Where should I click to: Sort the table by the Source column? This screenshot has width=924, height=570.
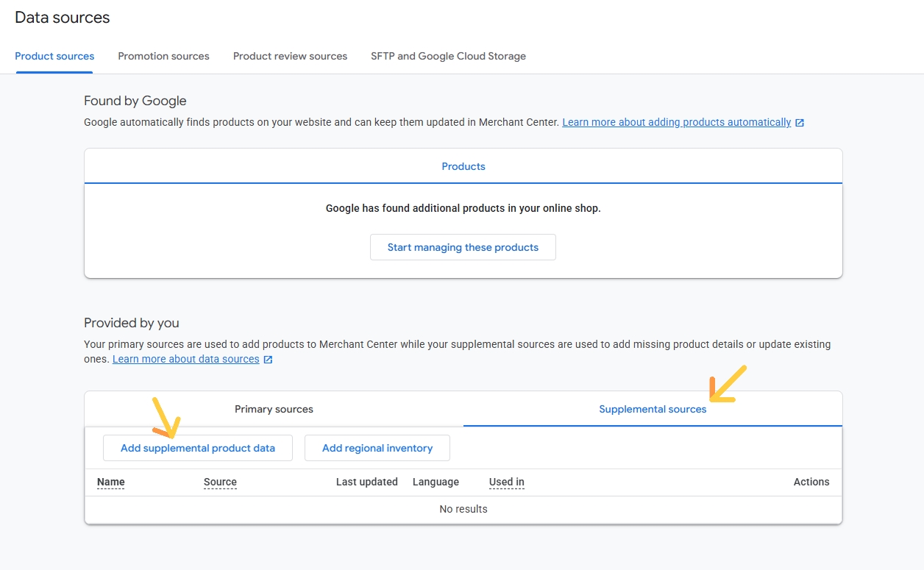pos(219,482)
